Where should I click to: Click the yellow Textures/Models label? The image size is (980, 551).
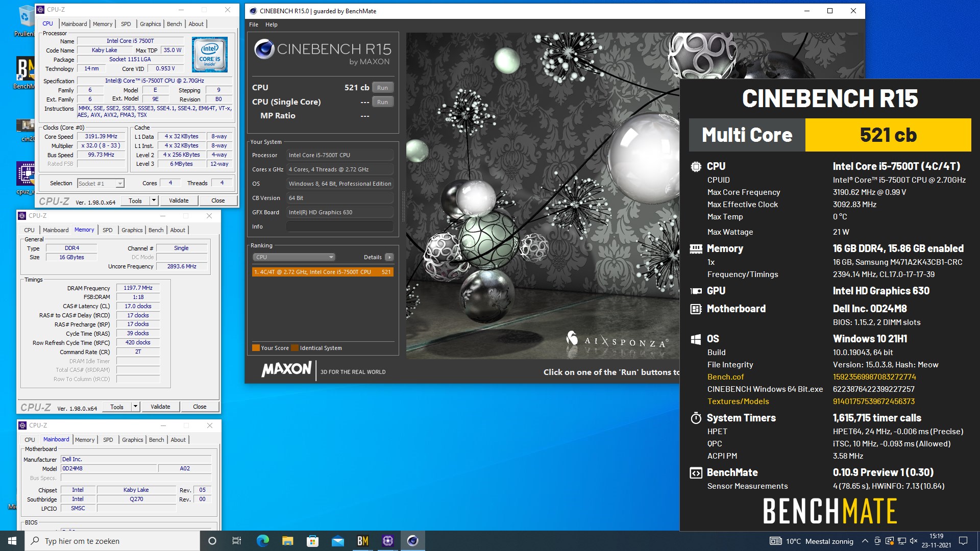coord(738,402)
